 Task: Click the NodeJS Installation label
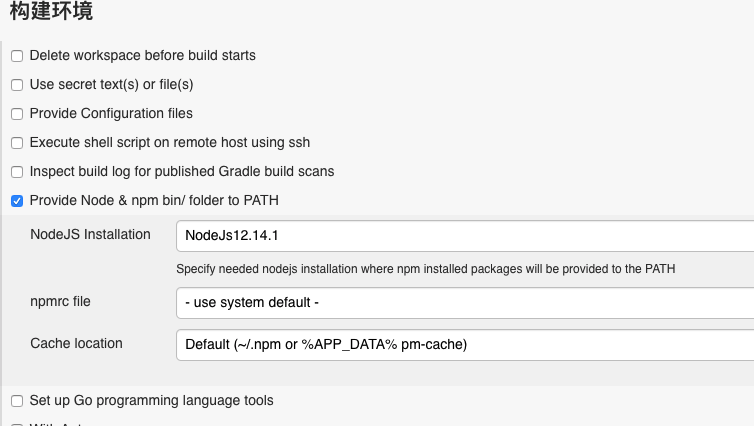90,235
